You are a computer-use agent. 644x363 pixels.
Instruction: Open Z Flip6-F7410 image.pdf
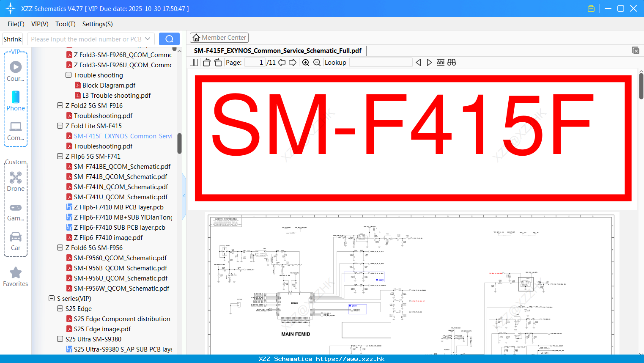(x=108, y=238)
